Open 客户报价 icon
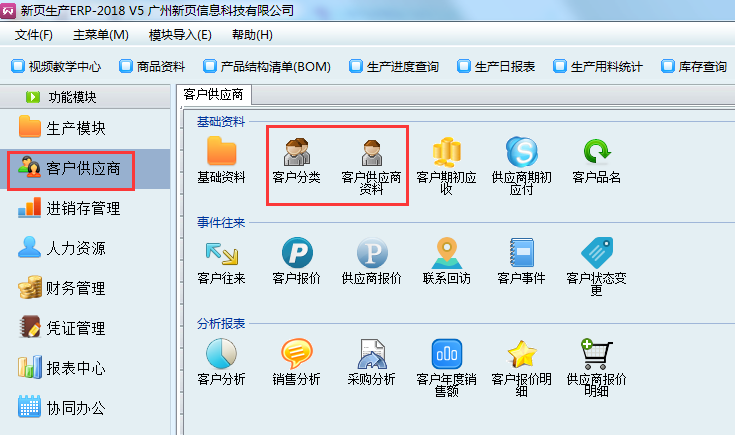The height and width of the screenshot is (435, 735). click(x=297, y=253)
